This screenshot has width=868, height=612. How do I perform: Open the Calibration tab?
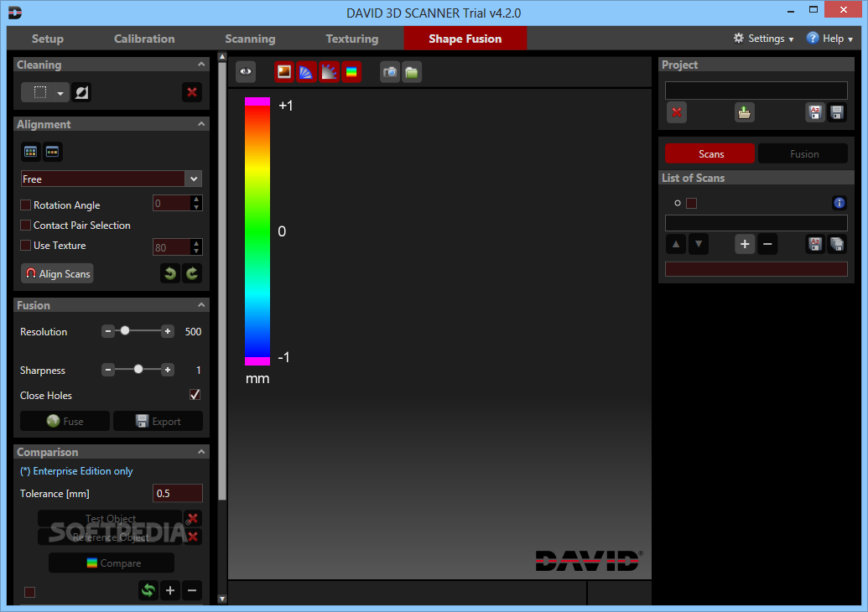click(144, 39)
